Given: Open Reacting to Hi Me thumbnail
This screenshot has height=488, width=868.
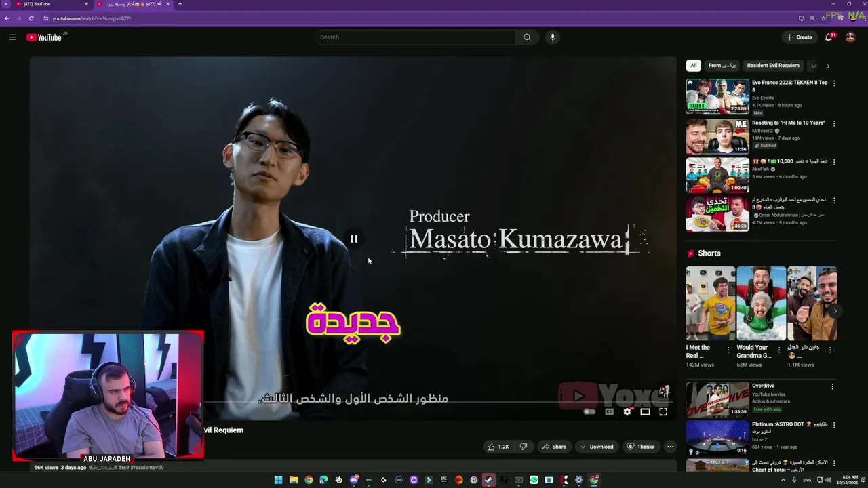Looking at the screenshot, I should tap(717, 136).
